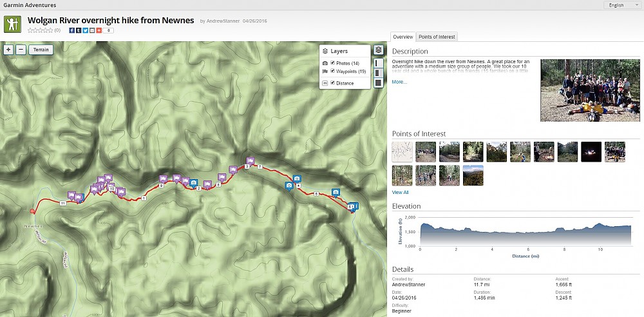The image size is (644, 317).
Task: Open the English language dropdown
Action: tap(621, 5)
